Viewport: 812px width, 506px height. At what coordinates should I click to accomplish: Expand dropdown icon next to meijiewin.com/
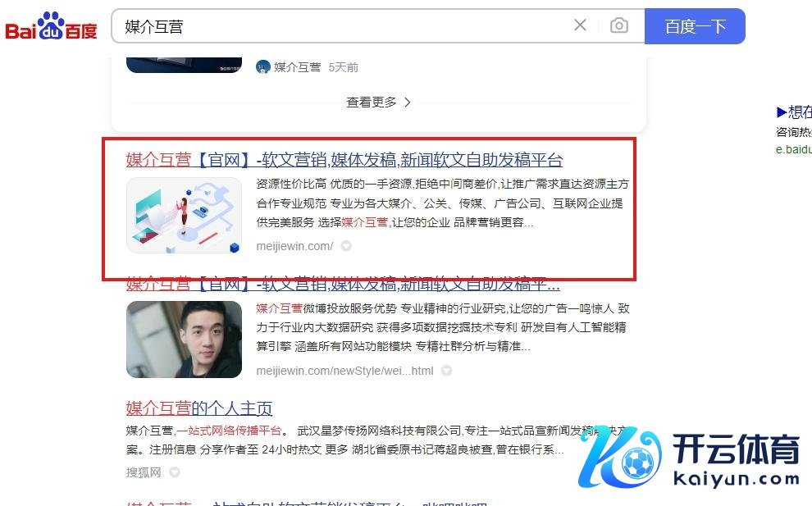346,246
